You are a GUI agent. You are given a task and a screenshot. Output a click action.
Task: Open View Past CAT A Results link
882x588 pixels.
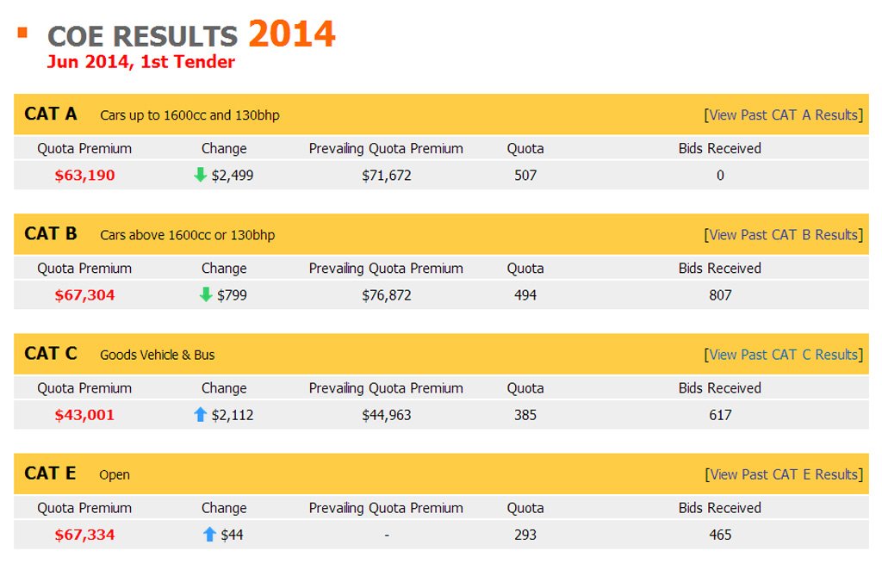783,115
